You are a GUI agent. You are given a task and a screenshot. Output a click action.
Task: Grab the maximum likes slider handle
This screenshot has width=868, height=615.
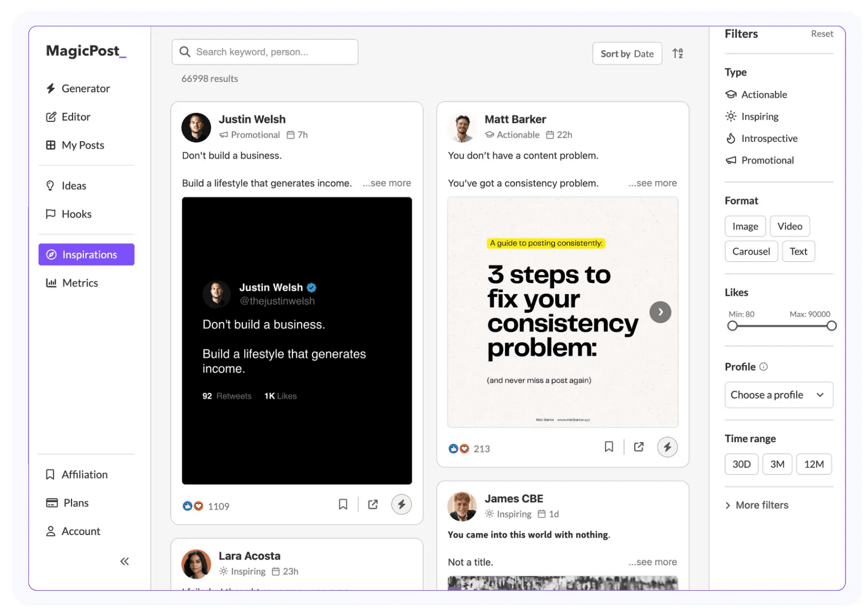point(831,326)
